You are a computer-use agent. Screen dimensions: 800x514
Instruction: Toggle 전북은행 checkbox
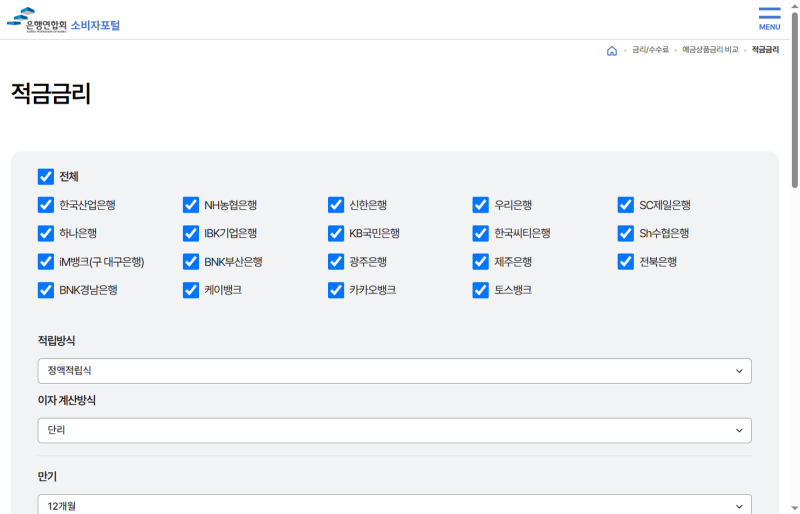coord(626,262)
